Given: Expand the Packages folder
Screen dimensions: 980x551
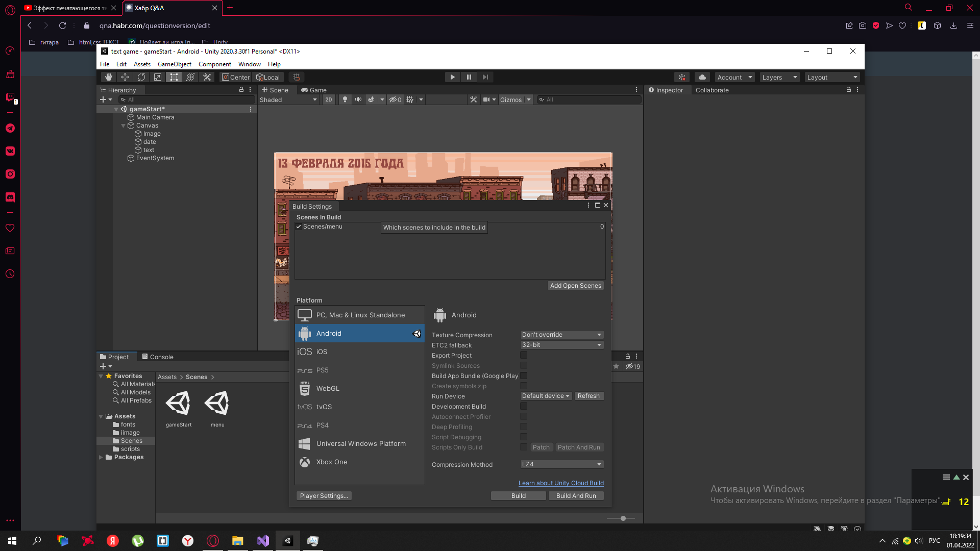Looking at the screenshot, I should point(101,457).
